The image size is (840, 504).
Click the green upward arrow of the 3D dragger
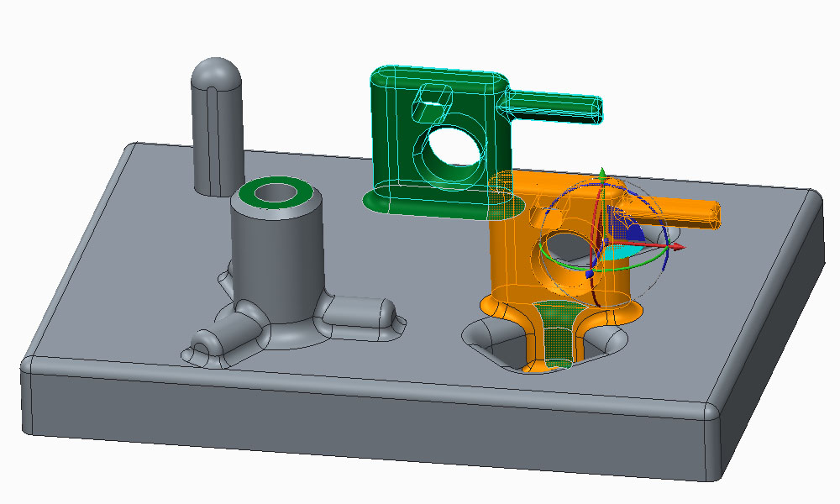point(602,173)
